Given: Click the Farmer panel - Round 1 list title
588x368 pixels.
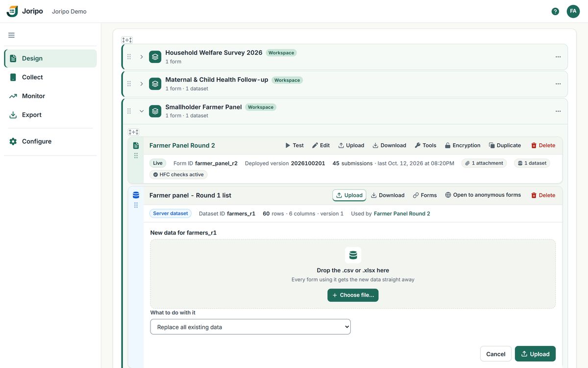Looking at the screenshot, I should coord(190,195).
